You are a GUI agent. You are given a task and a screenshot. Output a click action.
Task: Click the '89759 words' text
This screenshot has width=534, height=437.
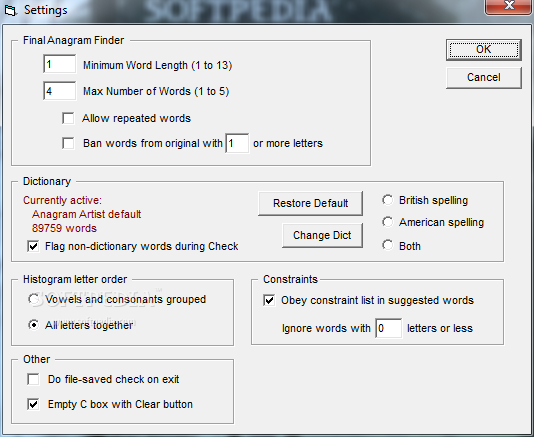64,228
